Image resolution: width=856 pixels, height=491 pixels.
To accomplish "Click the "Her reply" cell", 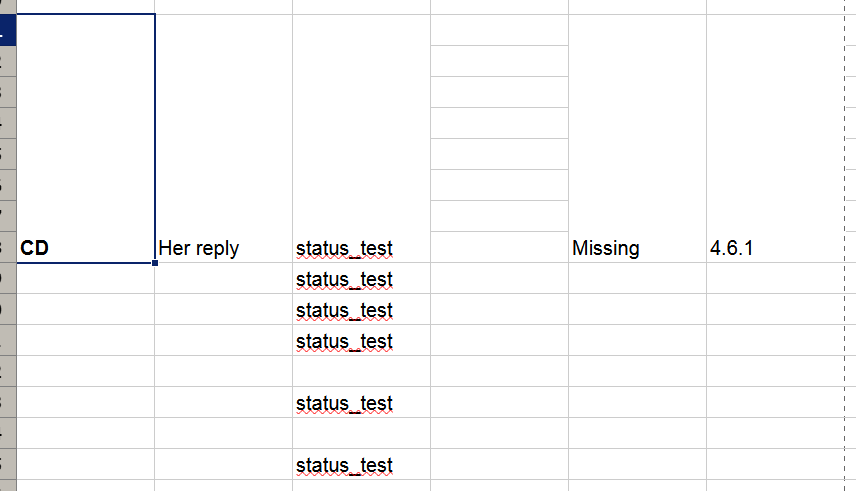I will pos(223,248).
